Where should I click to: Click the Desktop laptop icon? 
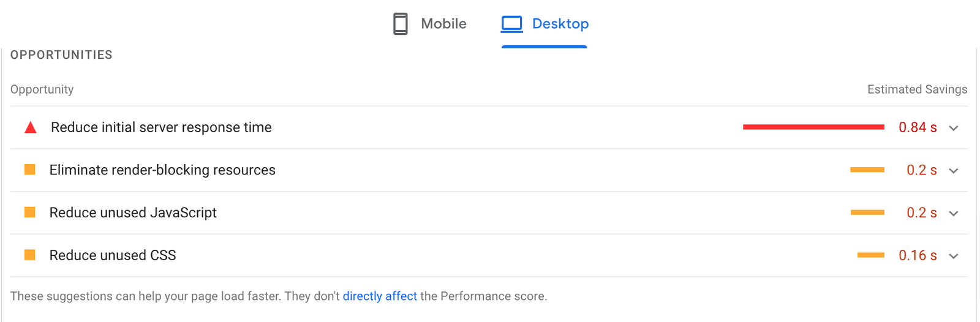(x=512, y=24)
